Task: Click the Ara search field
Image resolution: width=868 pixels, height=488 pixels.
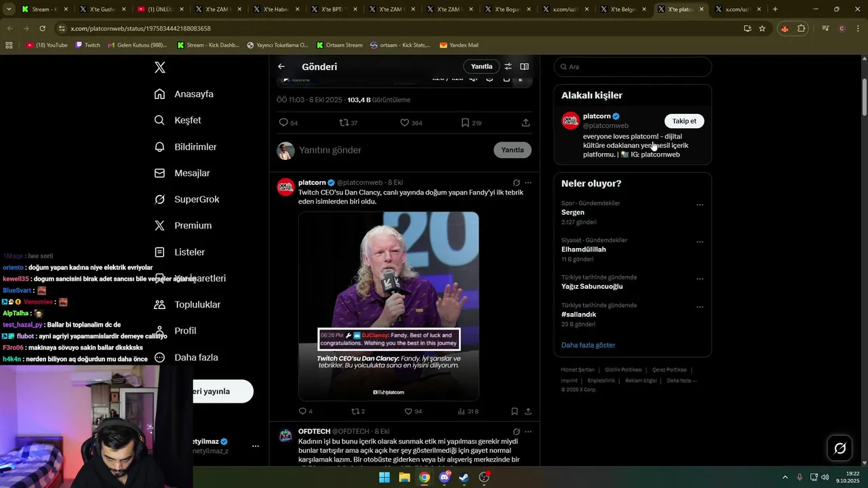Action: click(633, 66)
